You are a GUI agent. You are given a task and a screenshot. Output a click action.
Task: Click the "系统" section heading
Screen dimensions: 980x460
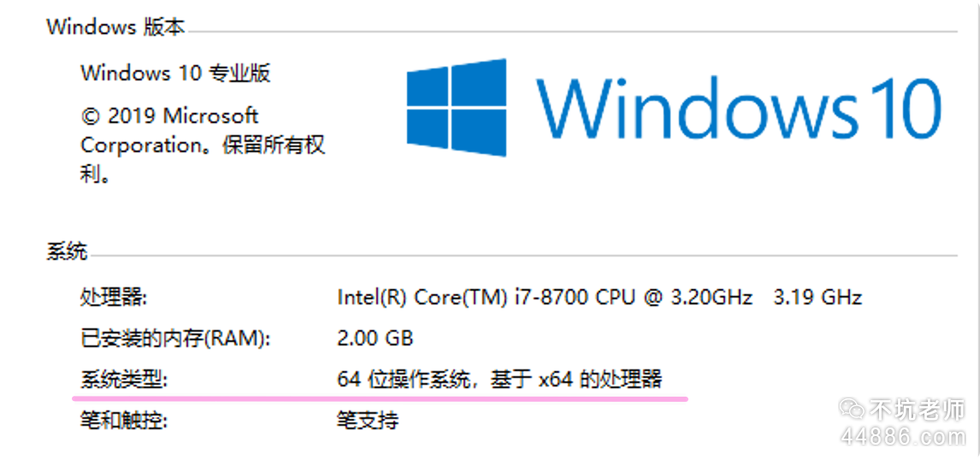tap(67, 252)
